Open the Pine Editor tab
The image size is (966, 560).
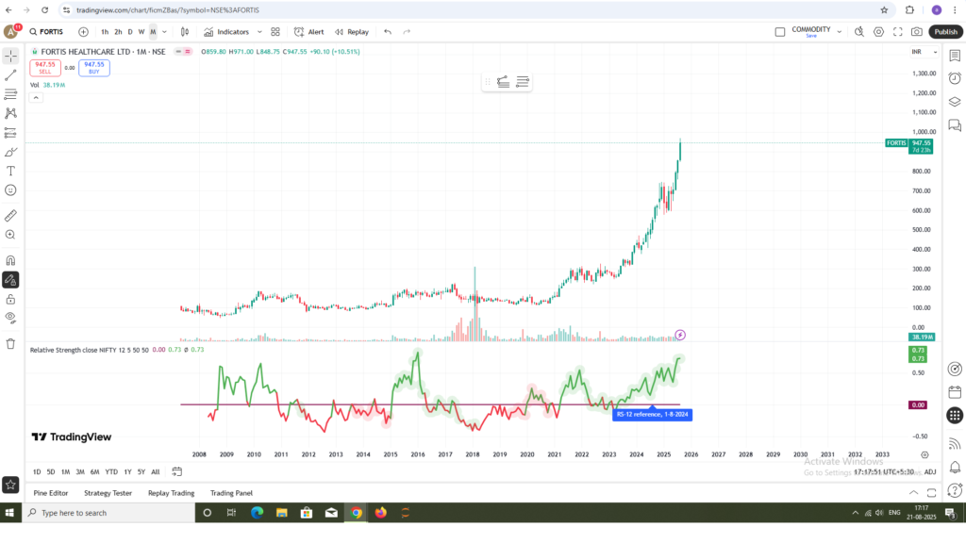point(51,493)
